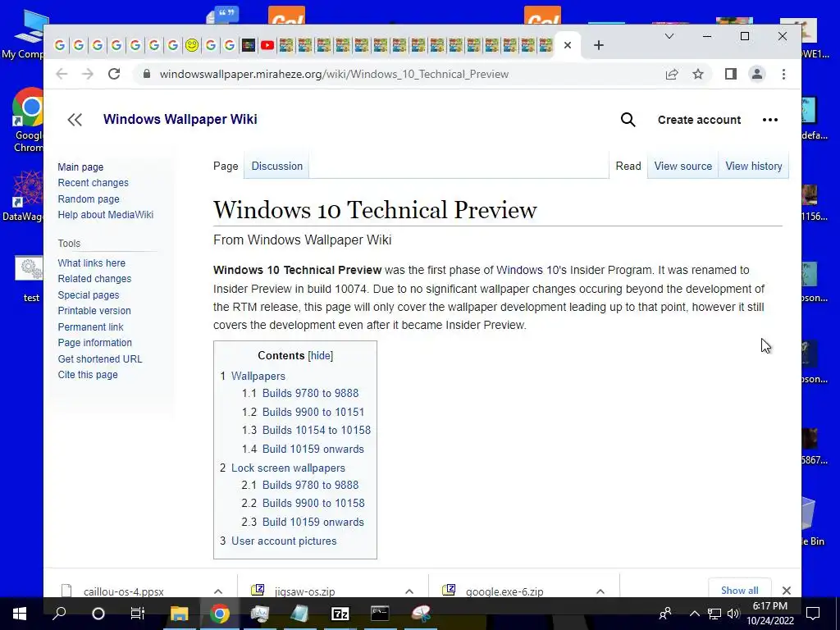Open Special pages link

89,295
